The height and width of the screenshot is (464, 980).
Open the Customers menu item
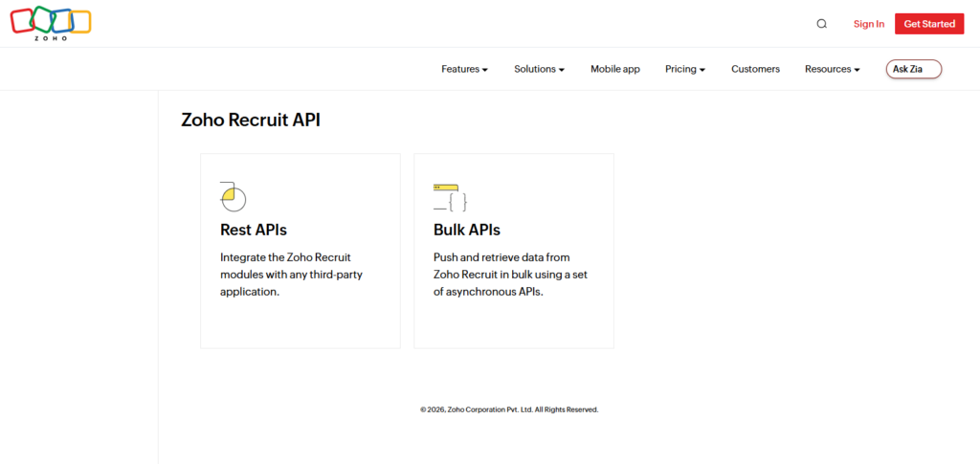point(756,69)
